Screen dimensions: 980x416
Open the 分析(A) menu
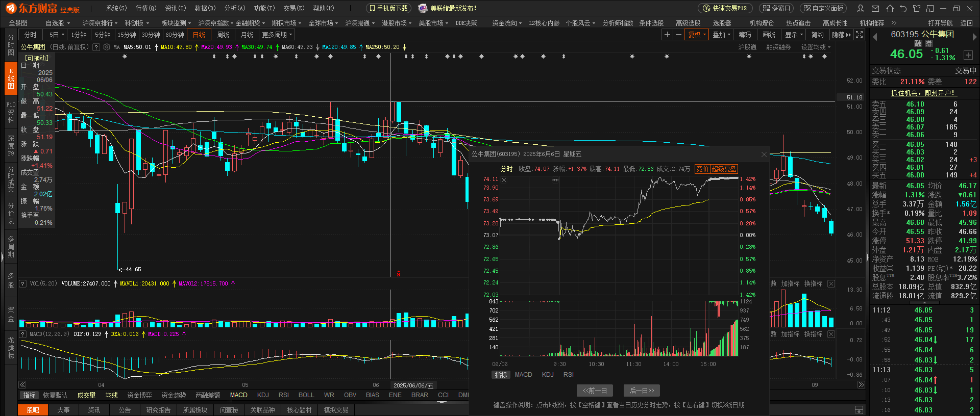point(235,8)
